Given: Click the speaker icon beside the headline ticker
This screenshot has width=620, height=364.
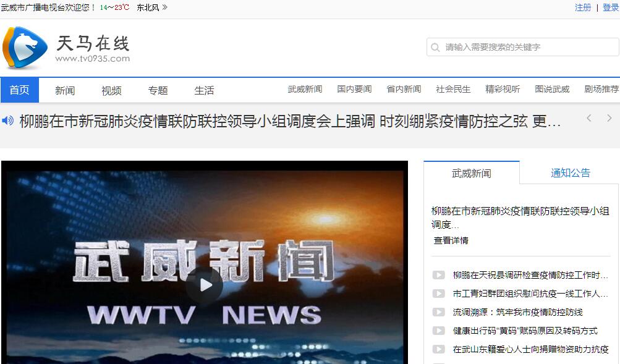Looking at the screenshot, I should [8, 121].
